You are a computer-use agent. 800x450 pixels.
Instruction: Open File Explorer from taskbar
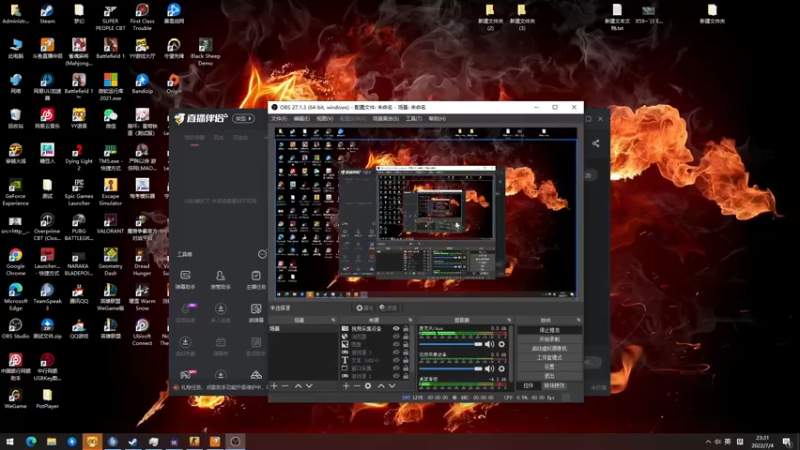coord(52,441)
